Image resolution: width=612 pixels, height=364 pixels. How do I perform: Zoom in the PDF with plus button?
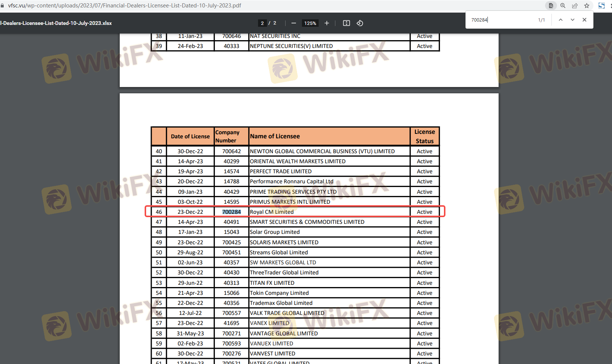coord(327,23)
